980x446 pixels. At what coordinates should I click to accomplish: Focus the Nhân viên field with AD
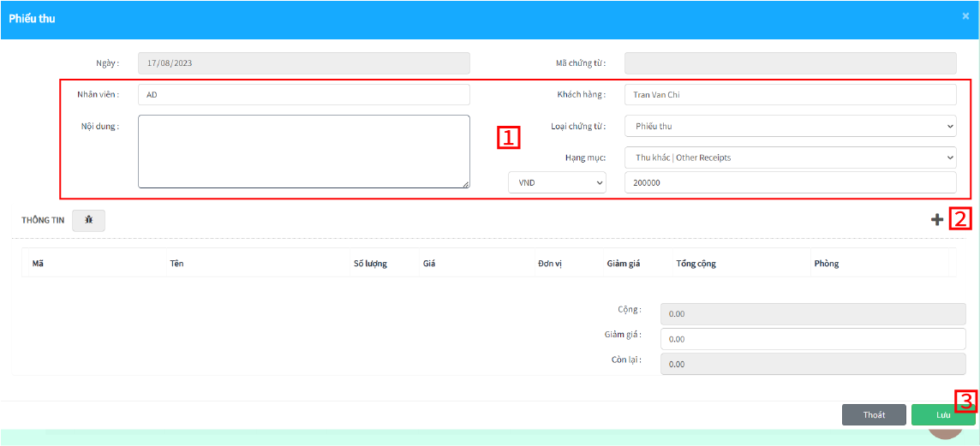(x=304, y=95)
